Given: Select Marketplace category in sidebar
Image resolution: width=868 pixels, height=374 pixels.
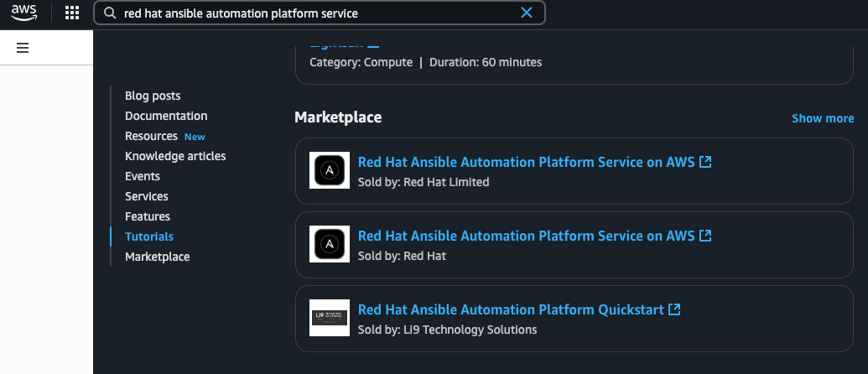Looking at the screenshot, I should point(157,257).
